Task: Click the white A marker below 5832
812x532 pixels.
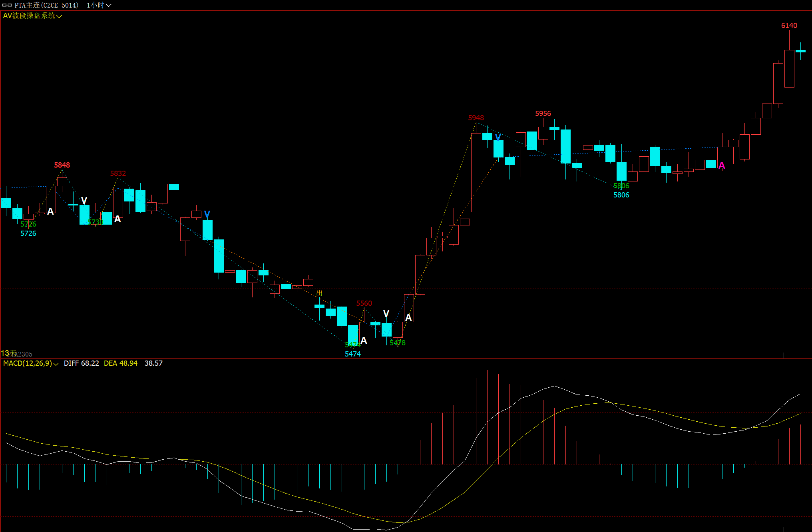Action: tap(117, 219)
